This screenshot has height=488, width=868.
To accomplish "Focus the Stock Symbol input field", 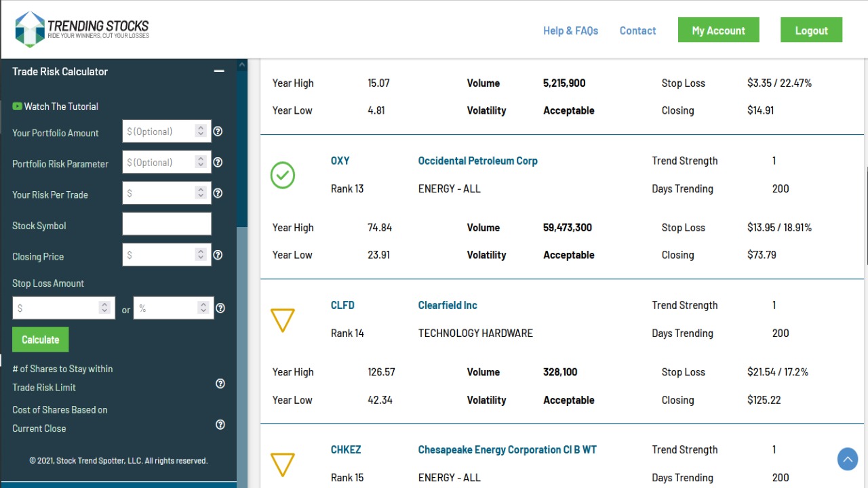I will [167, 224].
